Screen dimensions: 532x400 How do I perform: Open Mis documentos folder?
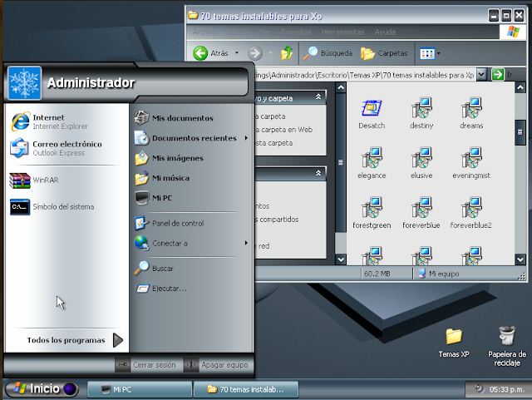click(174, 118)
